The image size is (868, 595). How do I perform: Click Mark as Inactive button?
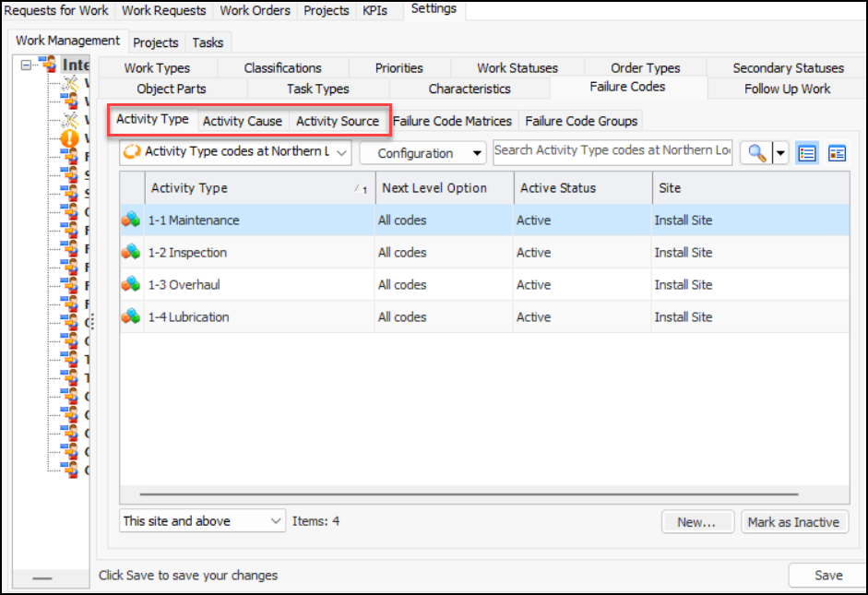pos(794,522)
